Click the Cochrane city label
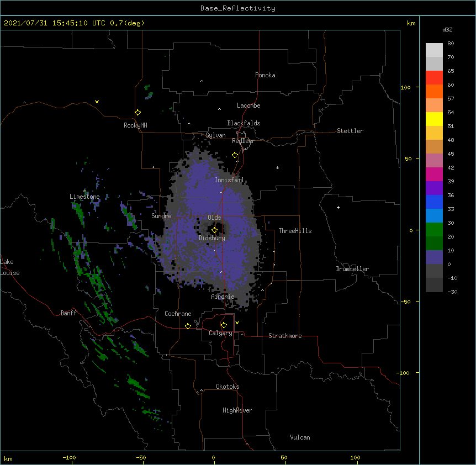476x465 pixels. pyautogui.click(x=178, y=314)
